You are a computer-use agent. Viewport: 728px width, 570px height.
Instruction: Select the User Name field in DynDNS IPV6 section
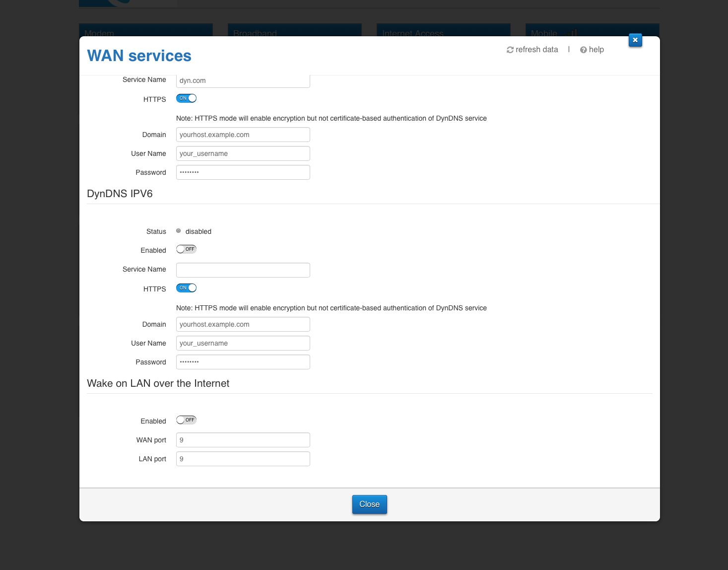tap(243, 343)
